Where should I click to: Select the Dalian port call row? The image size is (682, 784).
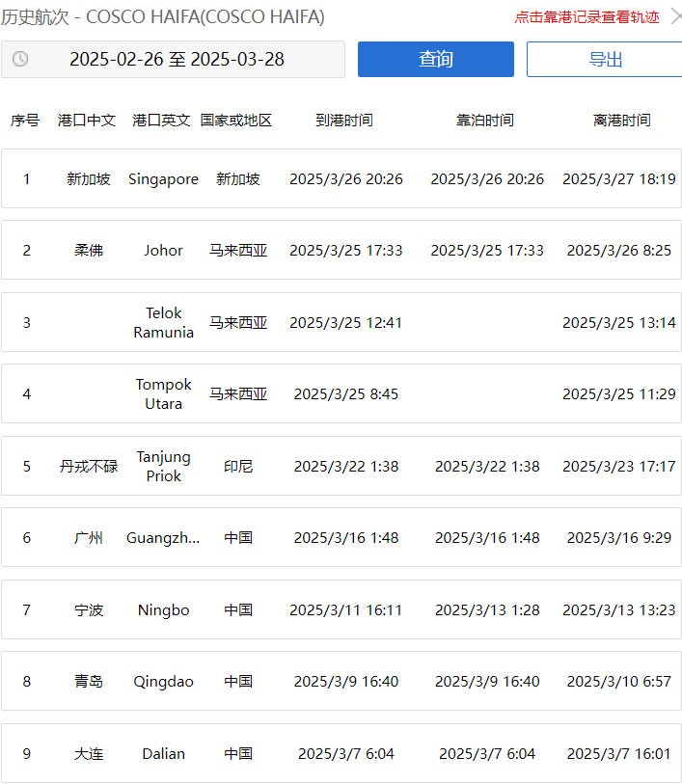(341, 754)
